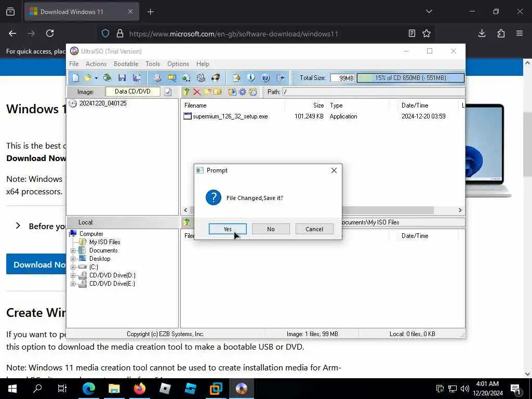Click the Open folder toolbar icon
Screen dimensions: 532x399
87,78
